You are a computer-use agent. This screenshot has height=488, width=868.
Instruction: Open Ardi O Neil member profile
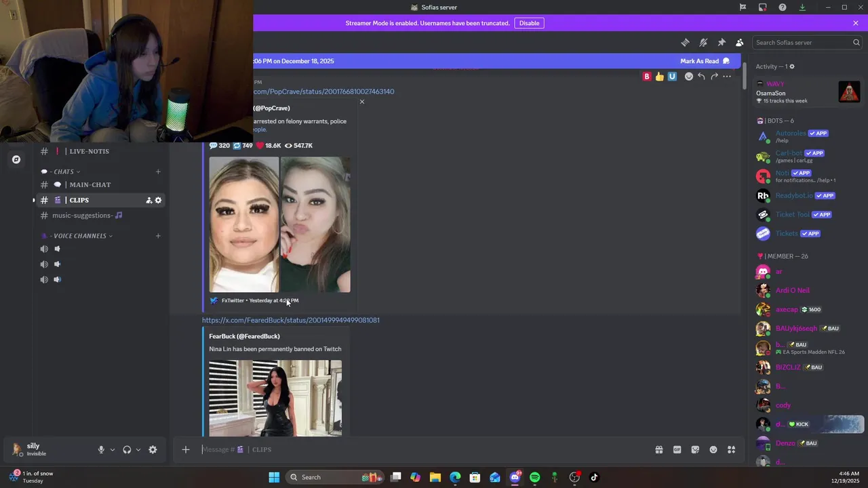coord(808,290)
